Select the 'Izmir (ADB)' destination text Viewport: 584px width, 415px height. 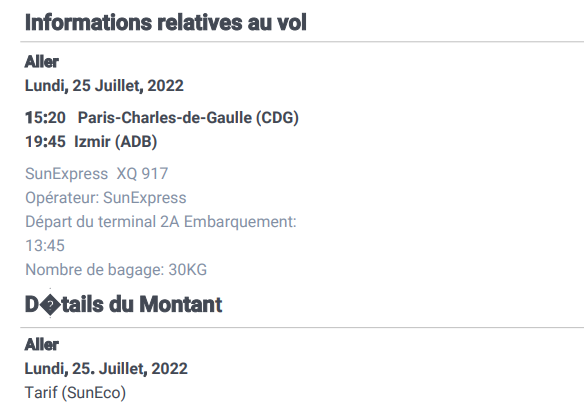115,142
